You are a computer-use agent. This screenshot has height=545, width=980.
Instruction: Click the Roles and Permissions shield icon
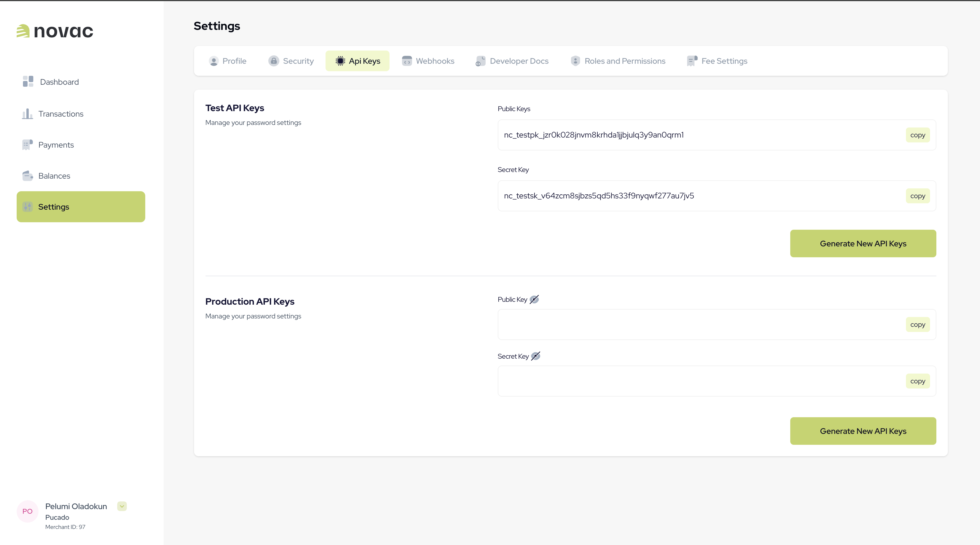(x=575, y=61)
